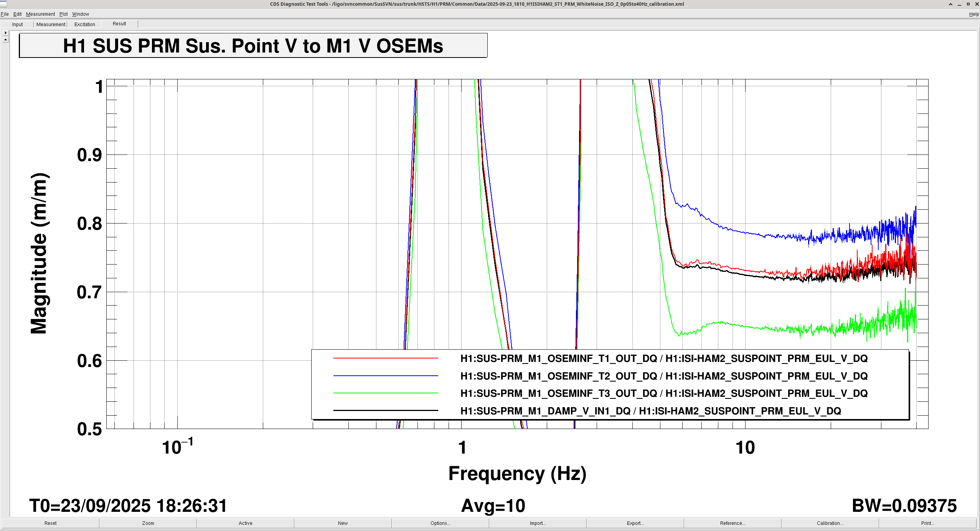The height and width of the screenshot is (531, 980).
Task: Click the Print... button
Action: (x=927, y=523)
